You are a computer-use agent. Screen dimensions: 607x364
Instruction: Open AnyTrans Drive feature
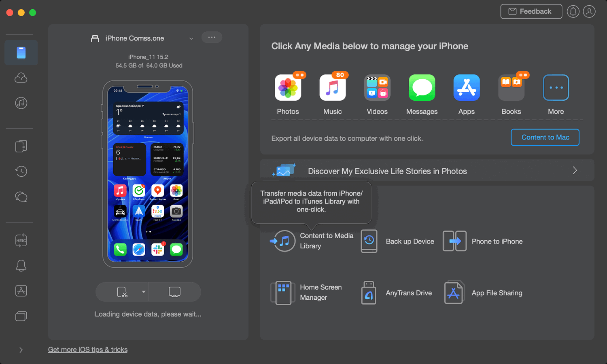coord(396,293)
